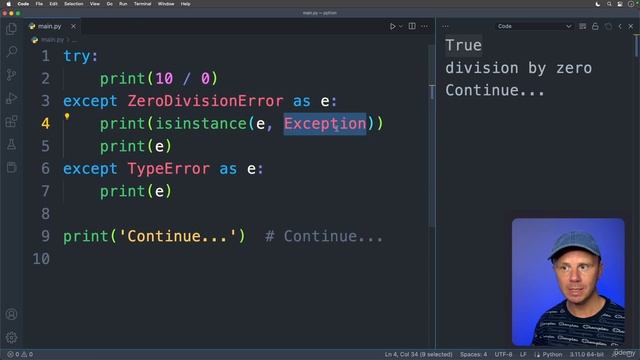Viewport: 640px width, 360px height.
Task: Open the Selection menu
Action: coord(73,4)
